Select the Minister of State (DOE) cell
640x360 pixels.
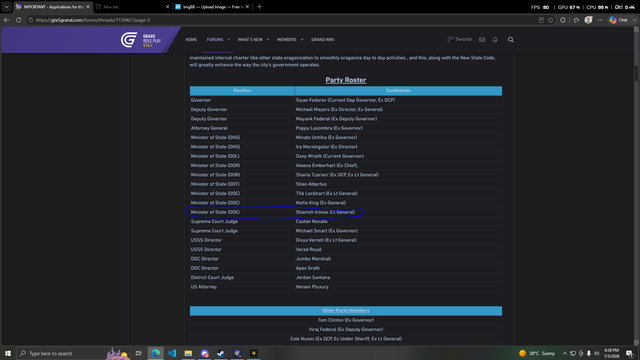(x=242, y=212)
